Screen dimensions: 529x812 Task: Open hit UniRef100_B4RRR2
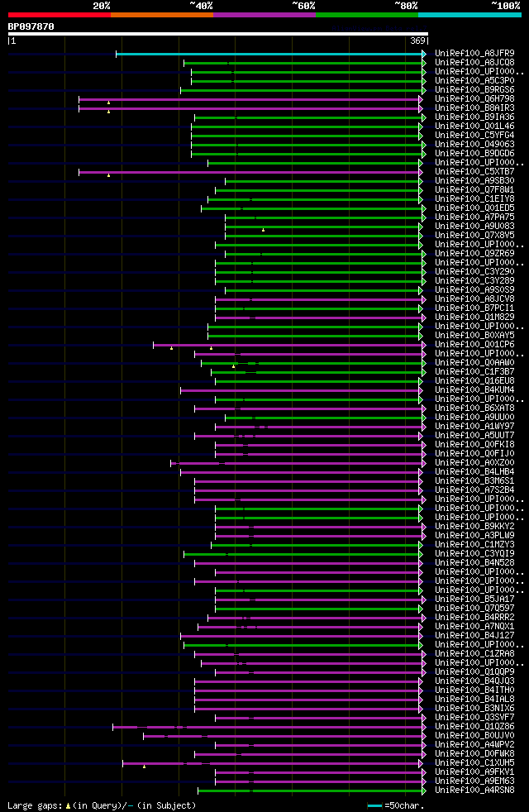tap(474, 618)
